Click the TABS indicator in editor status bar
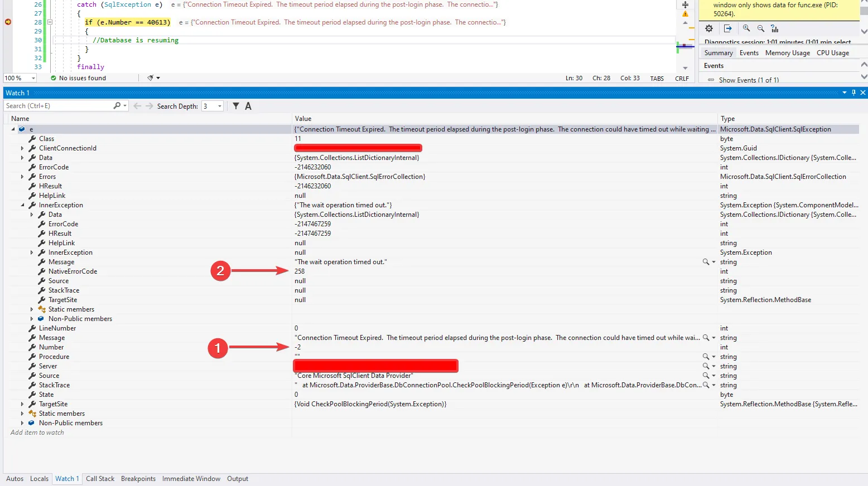The width and height of the screenshot is (868, 486). (657, 79)
